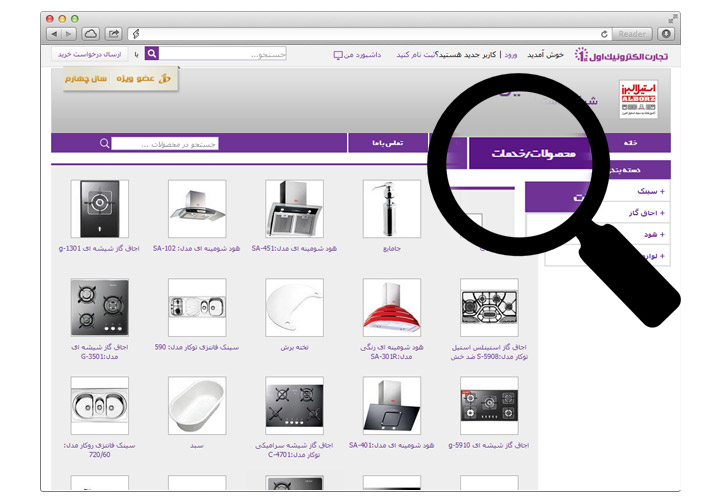Open the تخته برش cutting board thumbnail
The image size is (704, 500).
pos(294,307)
